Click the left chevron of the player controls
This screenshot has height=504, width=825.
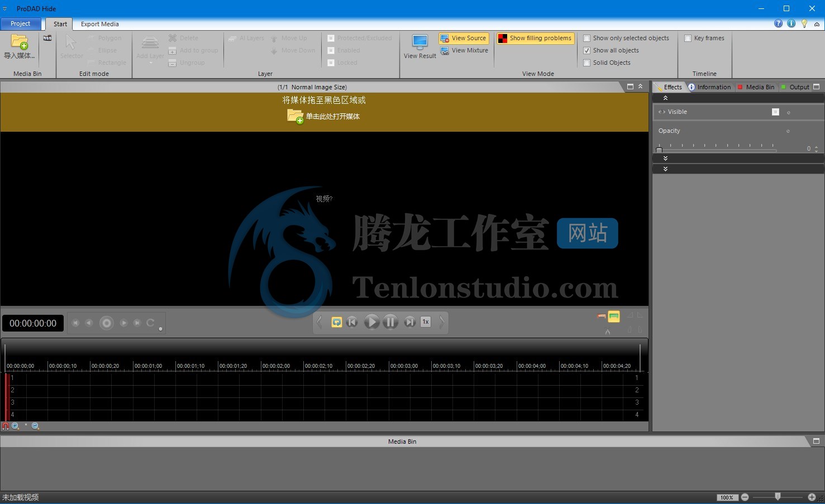click(319, 322)
